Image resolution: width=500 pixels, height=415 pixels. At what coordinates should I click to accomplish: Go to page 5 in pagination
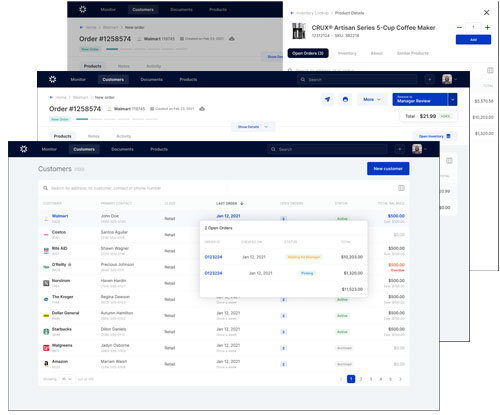390,379
